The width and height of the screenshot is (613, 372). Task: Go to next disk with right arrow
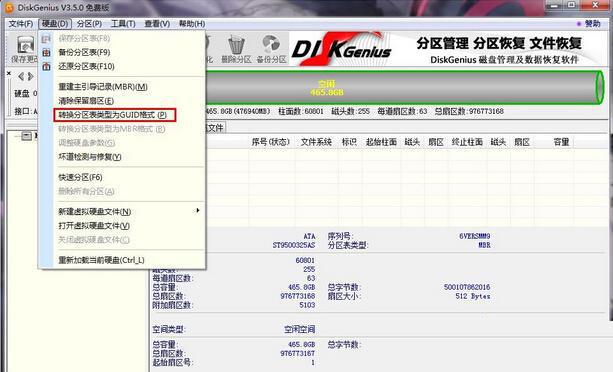tap(30, 77)
